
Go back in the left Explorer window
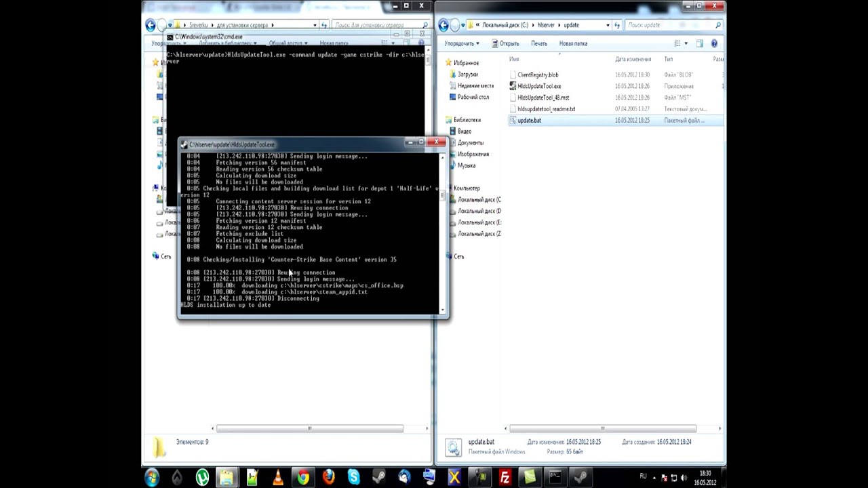pyautogui.click(x=151, y=25)
